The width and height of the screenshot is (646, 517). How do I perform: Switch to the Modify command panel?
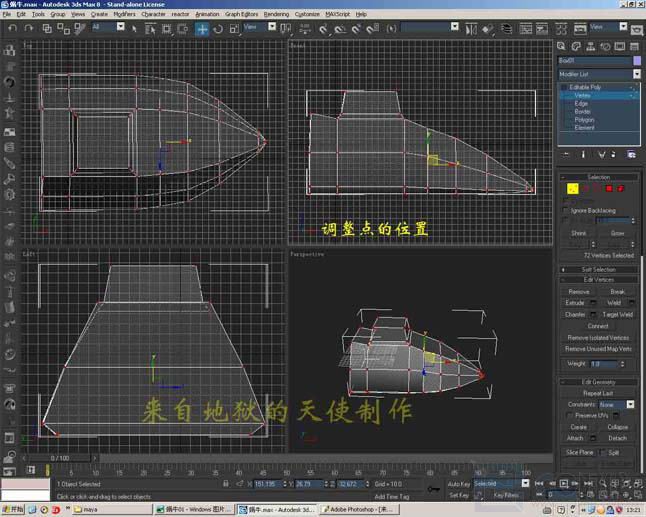tap(576, 46)
